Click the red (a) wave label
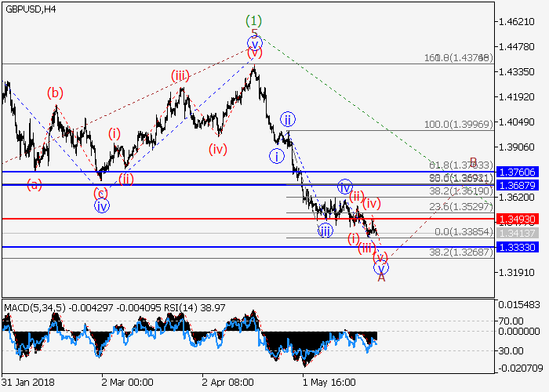Image resolution: width=549 pixels, height=392 pixels. [35, 184]
